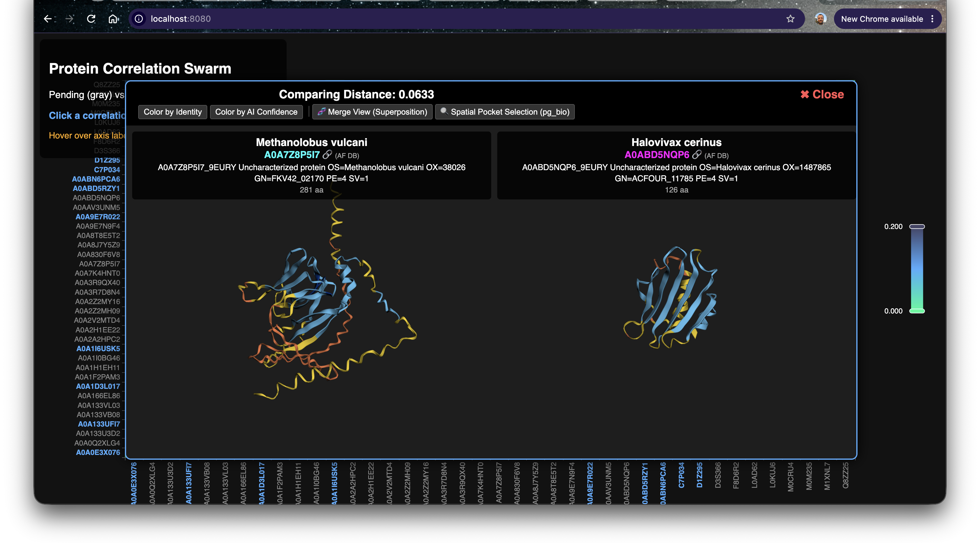The width and height of the screenshot is (980, 543).
Task: Open the A0A7Z8P5I7 accession link
Action: 292,155
